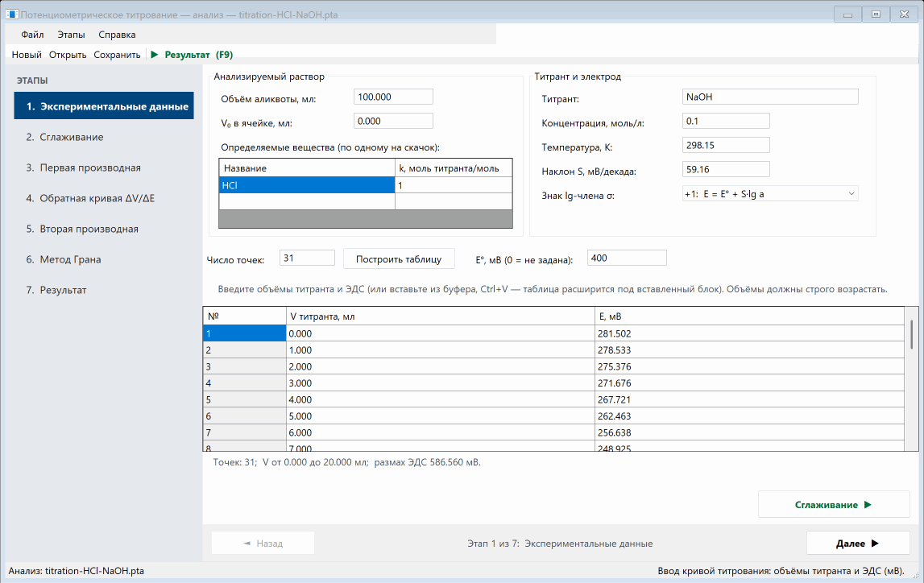Click the Сохранить toolbar button

point(117,55)
